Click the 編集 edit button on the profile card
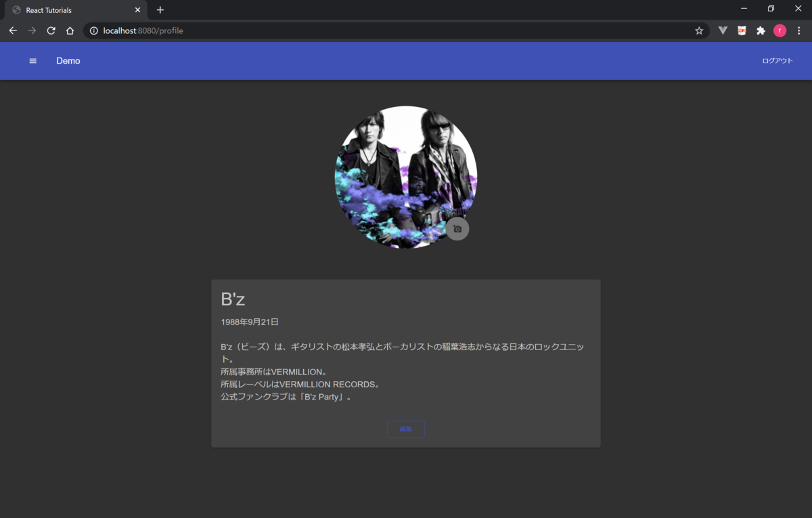This screenshot has width=812, height=518. [406, 429]
